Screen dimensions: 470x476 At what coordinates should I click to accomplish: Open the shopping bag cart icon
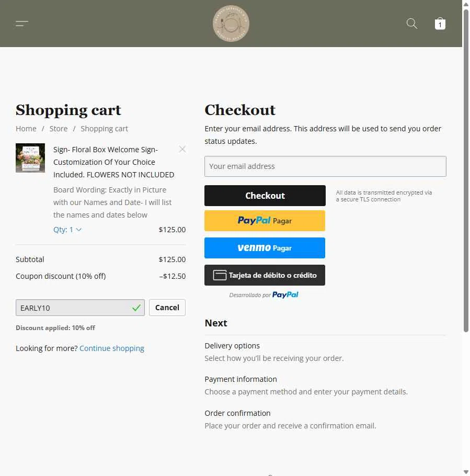440,24
